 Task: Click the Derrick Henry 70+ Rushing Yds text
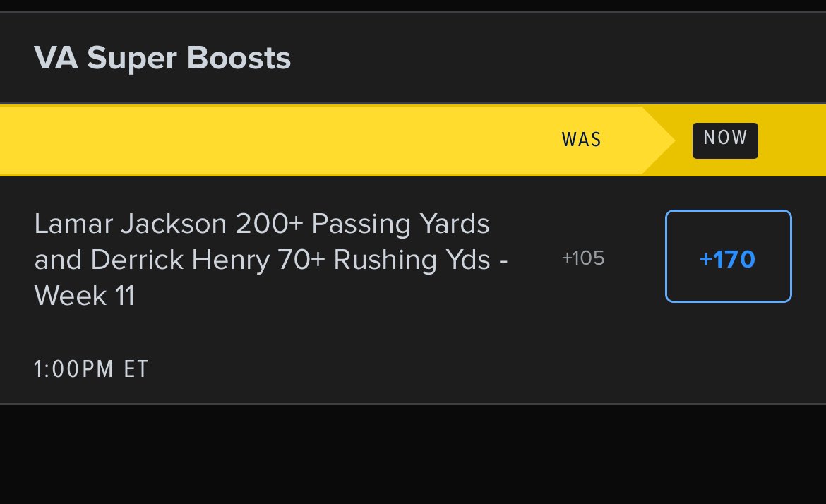[290, 260]
